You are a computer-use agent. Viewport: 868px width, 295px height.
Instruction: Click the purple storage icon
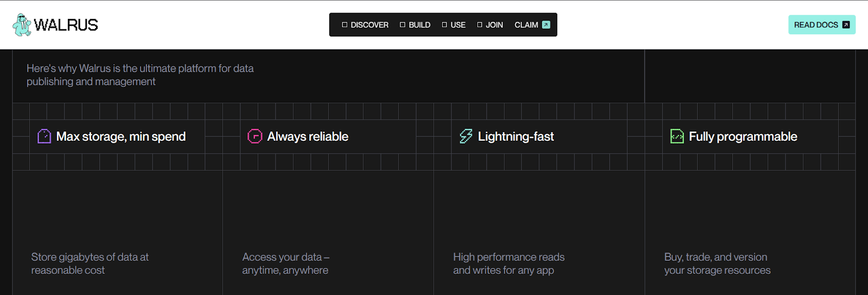pyautogui.click(x=44, y=136)
